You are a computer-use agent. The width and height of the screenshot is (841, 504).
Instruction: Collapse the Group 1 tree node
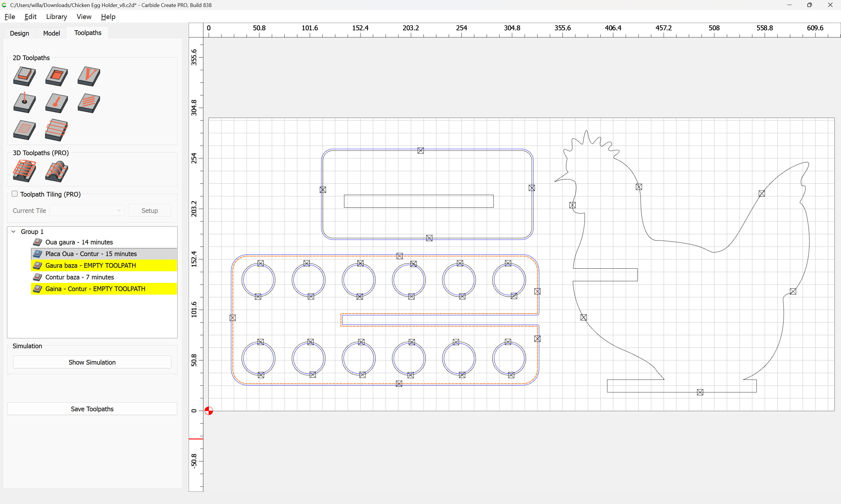coord(14,232)
